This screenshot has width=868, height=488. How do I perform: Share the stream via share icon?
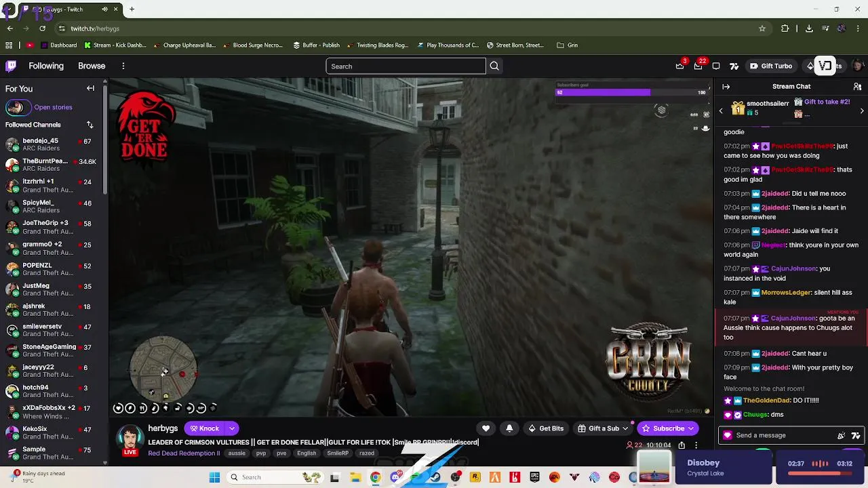(682, 445)
